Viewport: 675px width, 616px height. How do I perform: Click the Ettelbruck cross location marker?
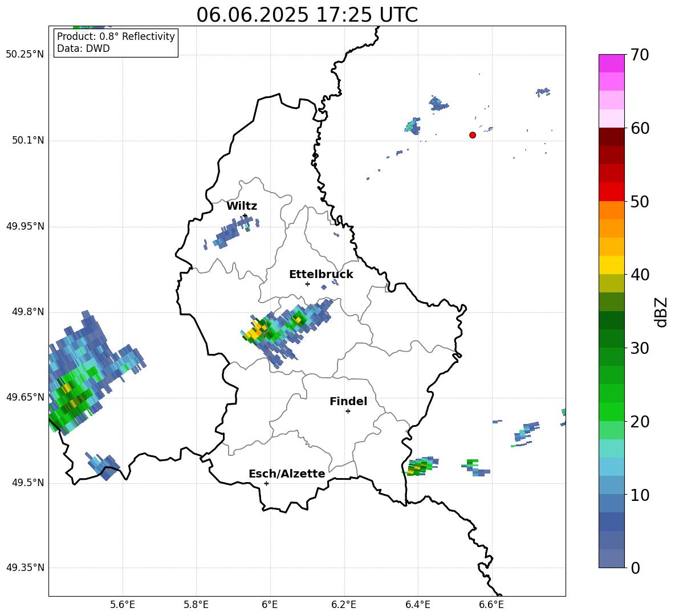click(307, 284)
